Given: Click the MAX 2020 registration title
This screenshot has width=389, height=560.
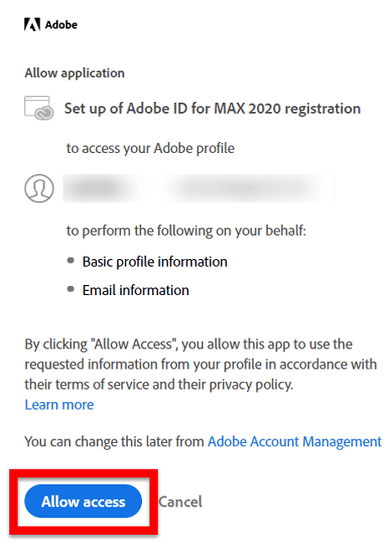Looking at the screenshot, I should (212, 109).
